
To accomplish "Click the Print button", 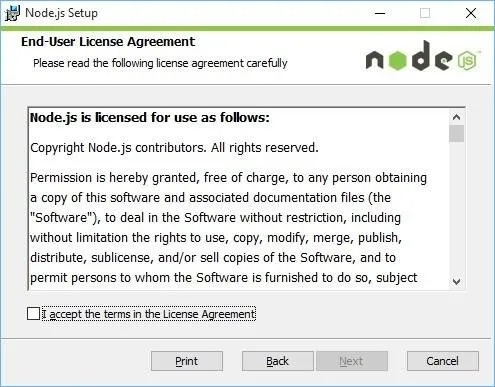I will click(187, 361).
